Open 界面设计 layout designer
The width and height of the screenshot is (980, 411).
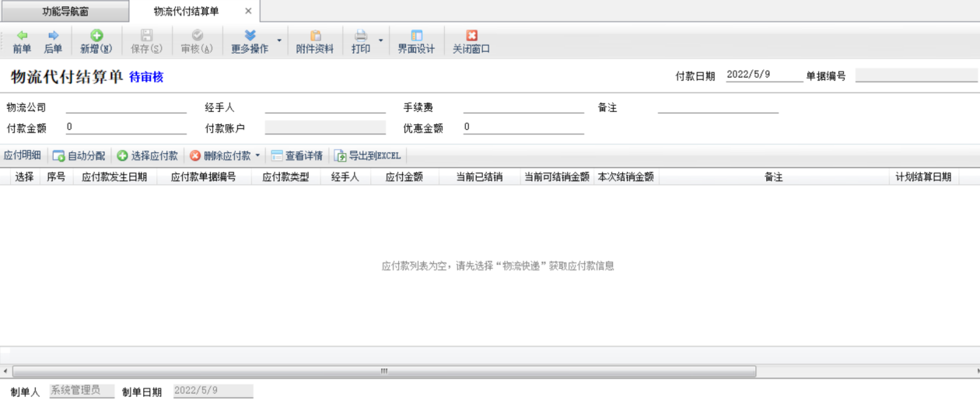point(416,42)
